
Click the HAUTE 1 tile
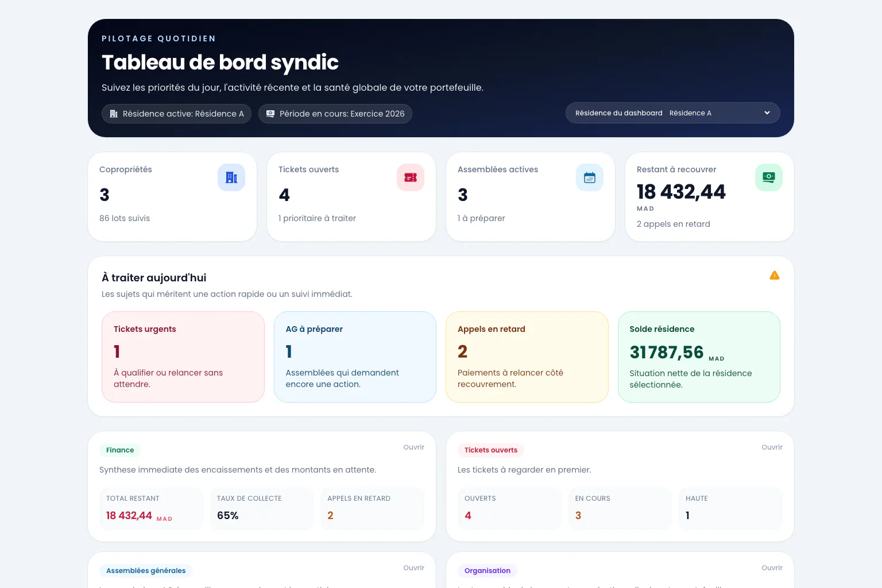pyautogui.click(x=731, y=509)
